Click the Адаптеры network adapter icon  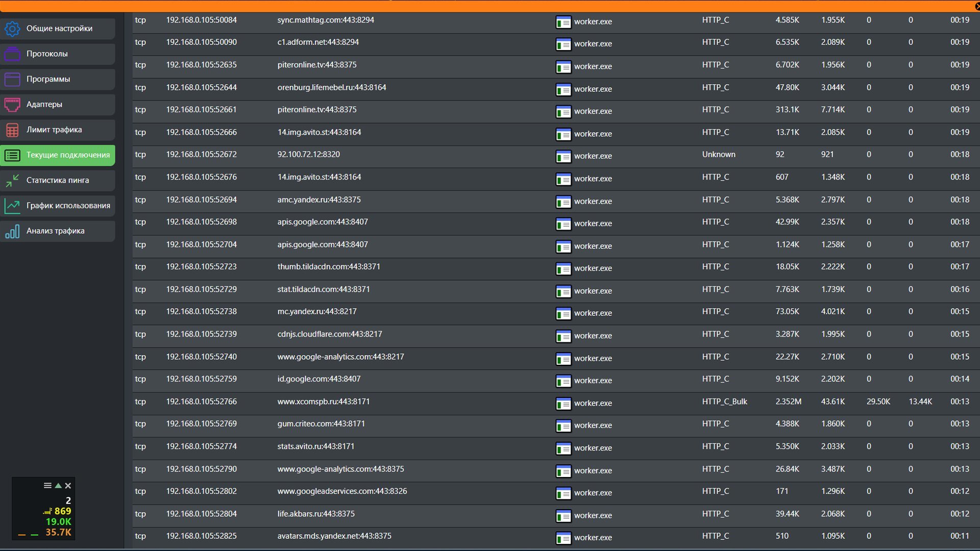tap(12, 105)
